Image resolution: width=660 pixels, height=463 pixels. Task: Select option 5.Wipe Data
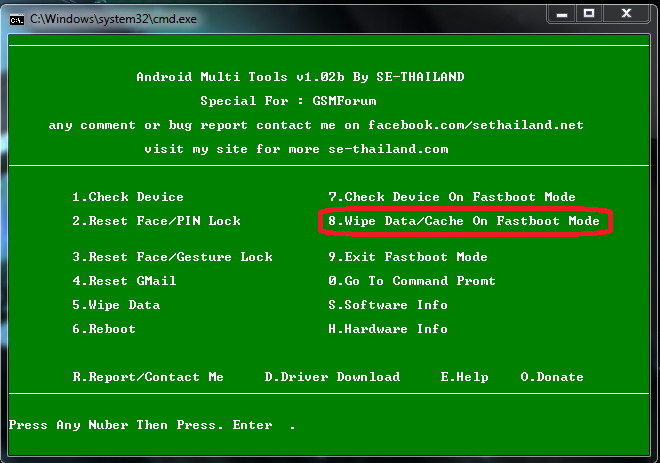(116, 305)
